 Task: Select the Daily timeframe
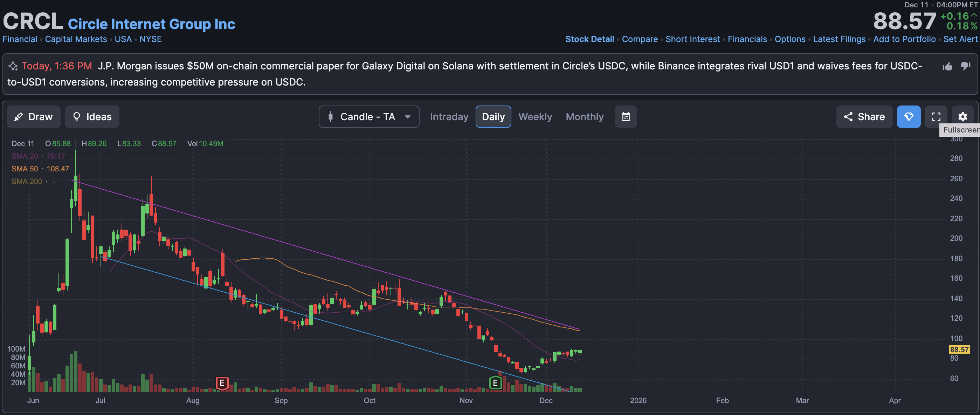pyautogui.click(x=493, y=117)
